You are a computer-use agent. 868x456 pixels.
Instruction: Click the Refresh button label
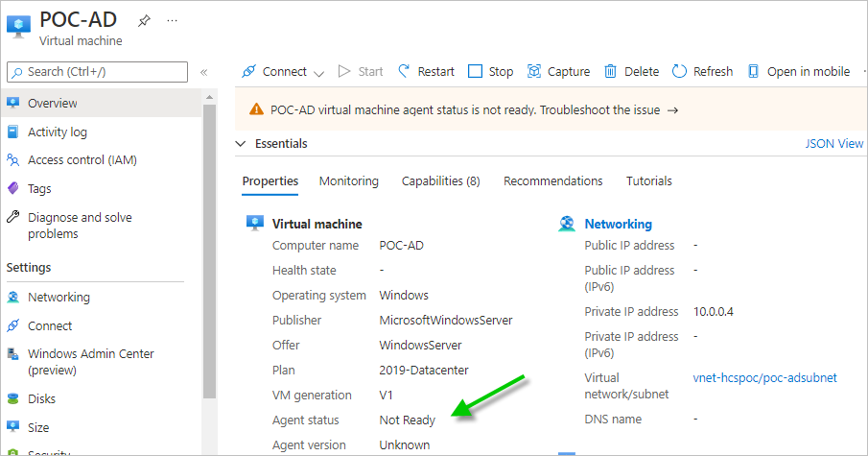(x=713, y=71)
